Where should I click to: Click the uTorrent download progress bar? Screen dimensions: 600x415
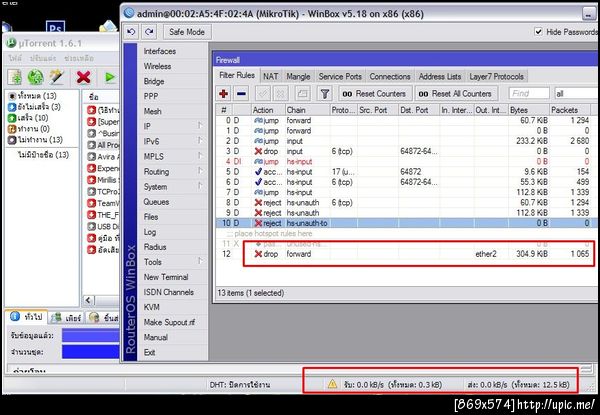point(90,336)
